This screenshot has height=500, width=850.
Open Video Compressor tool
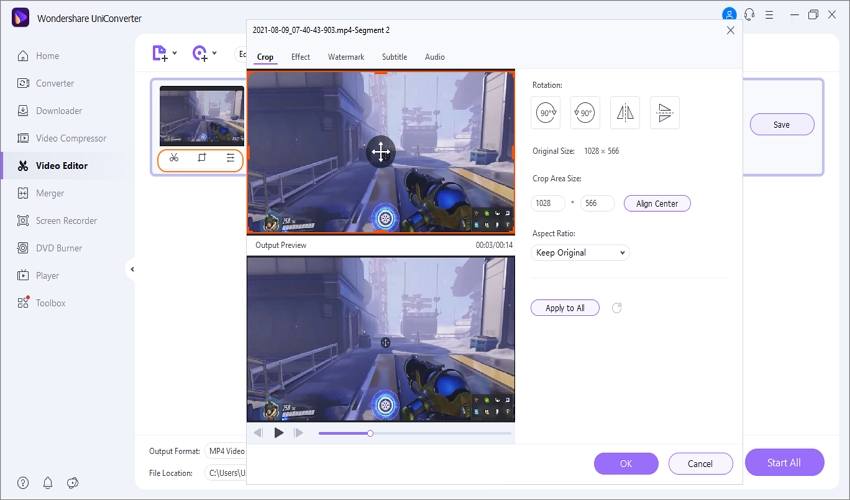pyautogui.click(x=62, y=138)
